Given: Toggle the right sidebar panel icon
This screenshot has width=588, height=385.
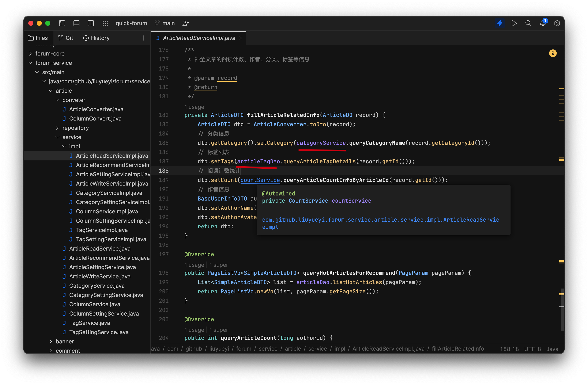Looking at the screenshot, I should point(91,23).
